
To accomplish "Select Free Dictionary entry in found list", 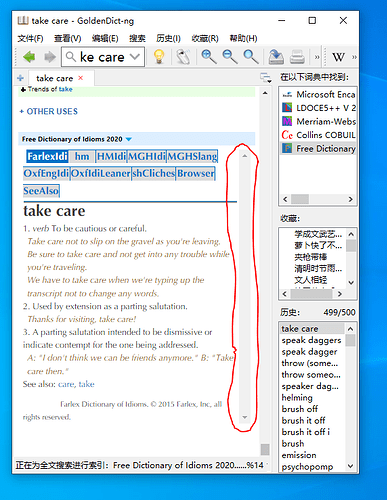I will pyautogui.click(x=318, y=149).
